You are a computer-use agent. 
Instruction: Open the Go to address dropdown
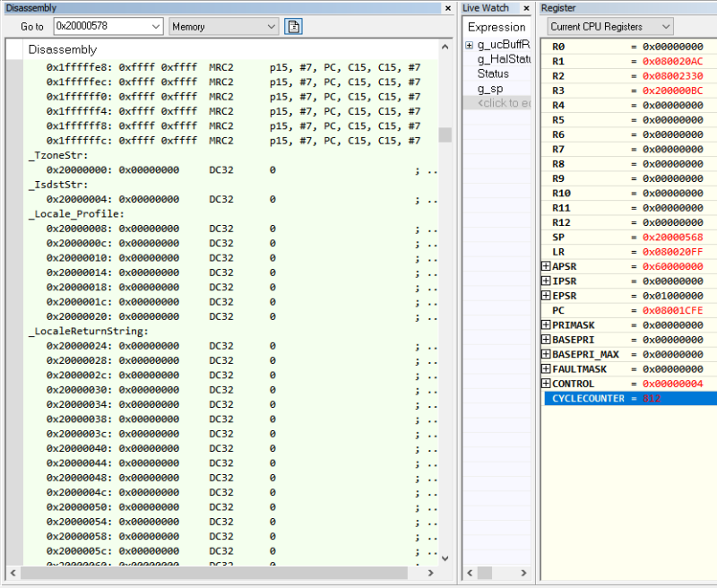[154, 27]
